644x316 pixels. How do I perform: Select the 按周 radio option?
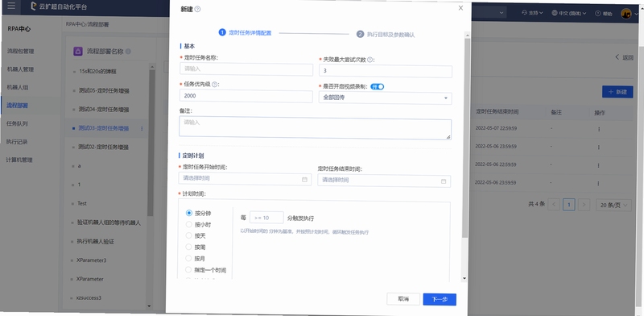point(189,247)
